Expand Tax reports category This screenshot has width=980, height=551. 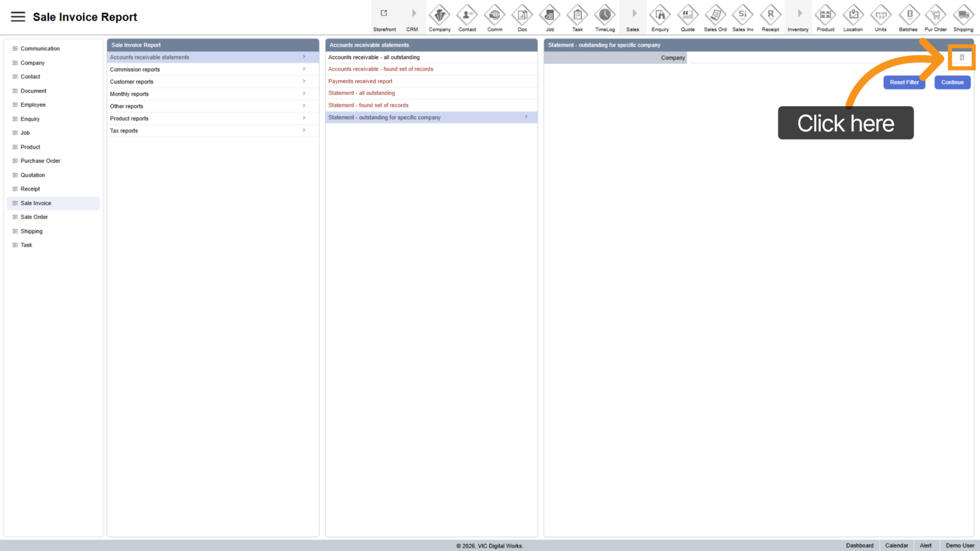(x=212, y=131)
